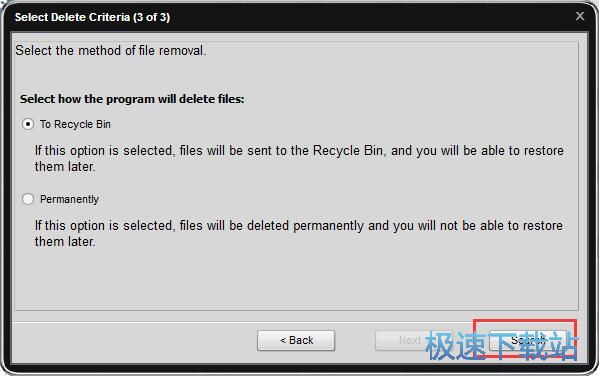Close the Select Delete Criteria dialog
This screenshot has height=376, width=599.
580,16
